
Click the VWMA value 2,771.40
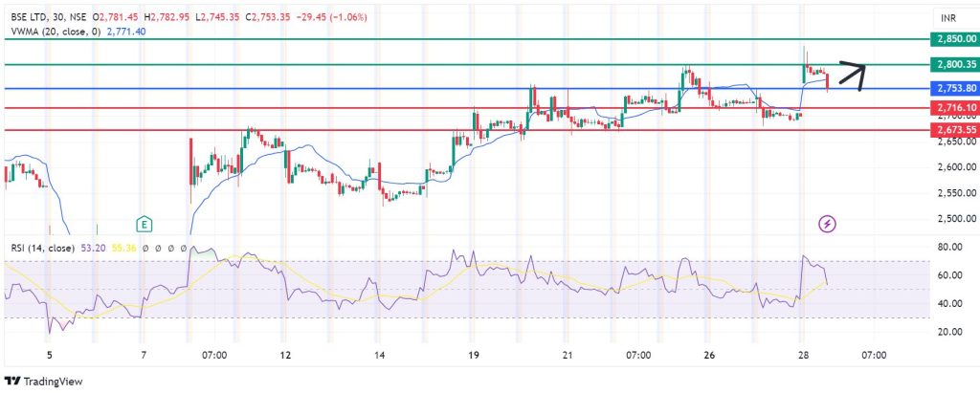coord(127,31)
